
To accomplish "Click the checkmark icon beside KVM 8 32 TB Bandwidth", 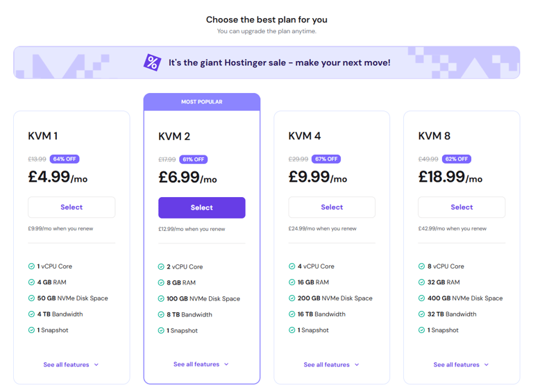I will (x=421, y=314).
